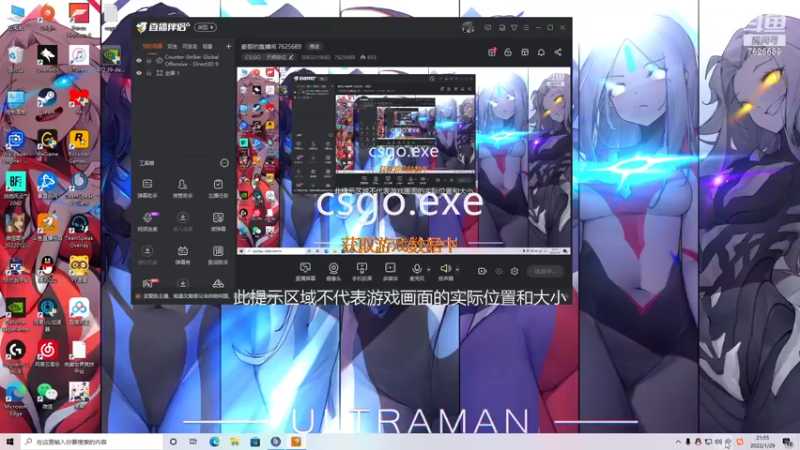This screenshot has height=450, width=800.
Task: Open the 主播任务 streamer tasks tool
Action: [218, 188]
